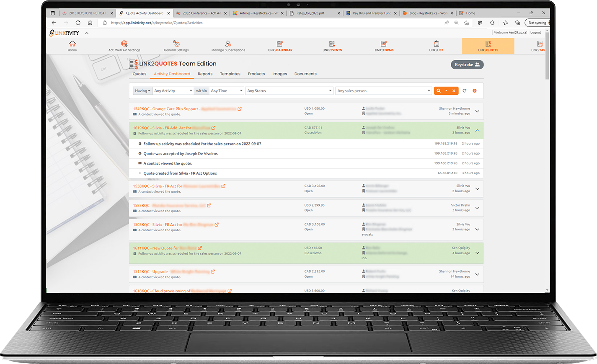Open the Having filter dropdown

tap(142, 90)
